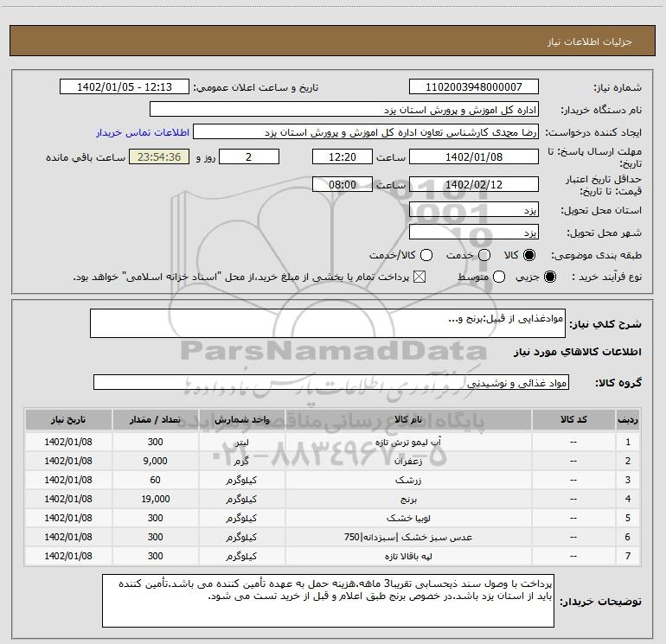Click the general description box موادغذایی از قبیل

(x=328, y=323)
